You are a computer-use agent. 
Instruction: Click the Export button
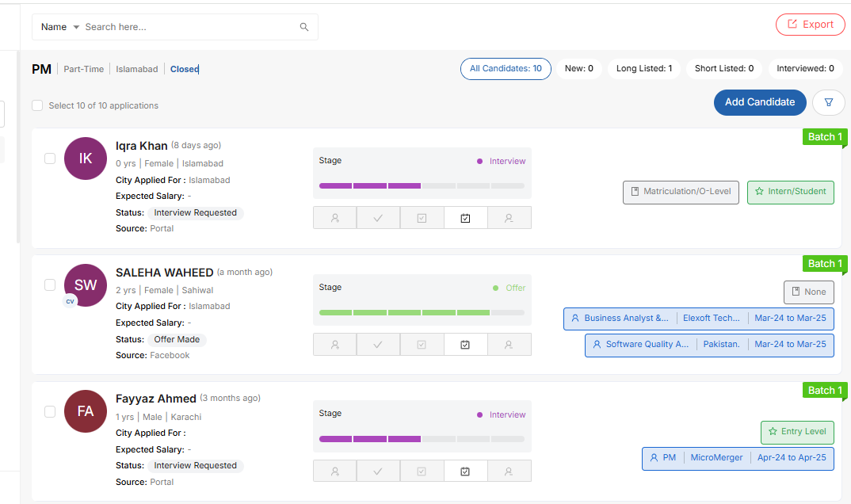click(809, 25)
